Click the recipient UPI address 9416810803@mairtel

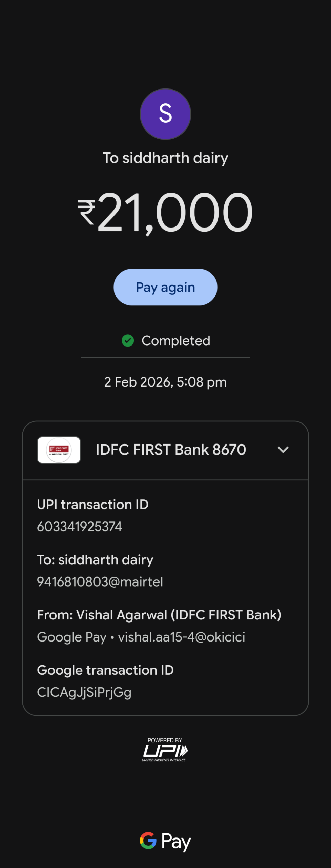[100, 582]
